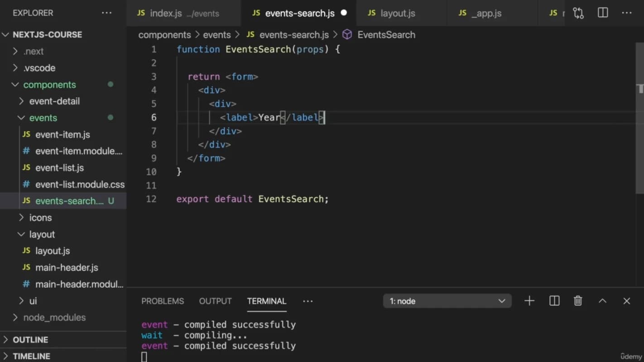Maximize the terminal panel size
The image size is (644, 362).
click(x=602, y=301)
